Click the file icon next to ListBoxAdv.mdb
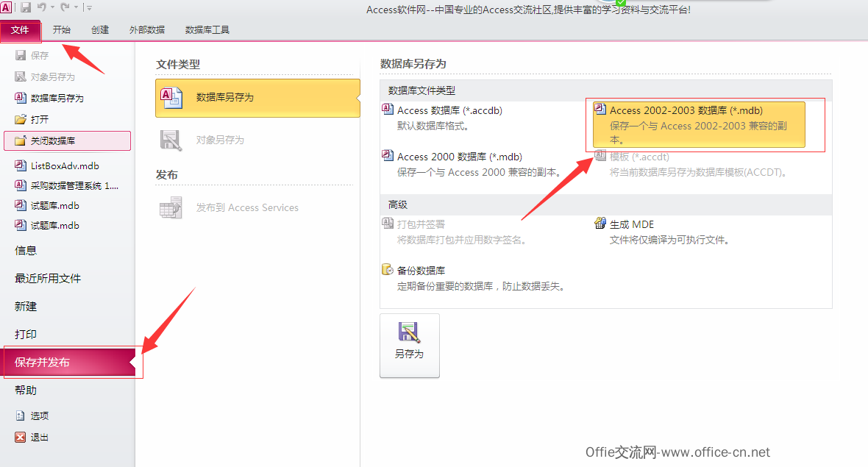This screenshot has width=868, height=467. coord(21,165)
